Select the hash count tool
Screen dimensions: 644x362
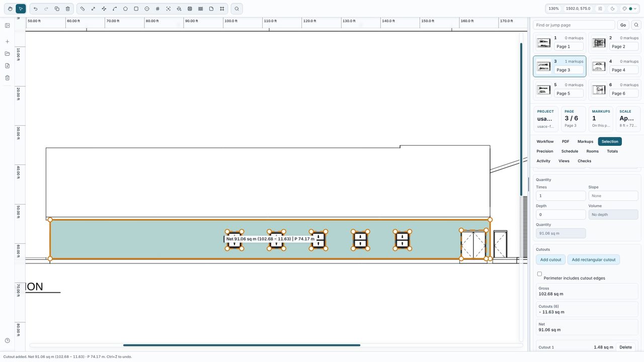click(x=157, y=9)
